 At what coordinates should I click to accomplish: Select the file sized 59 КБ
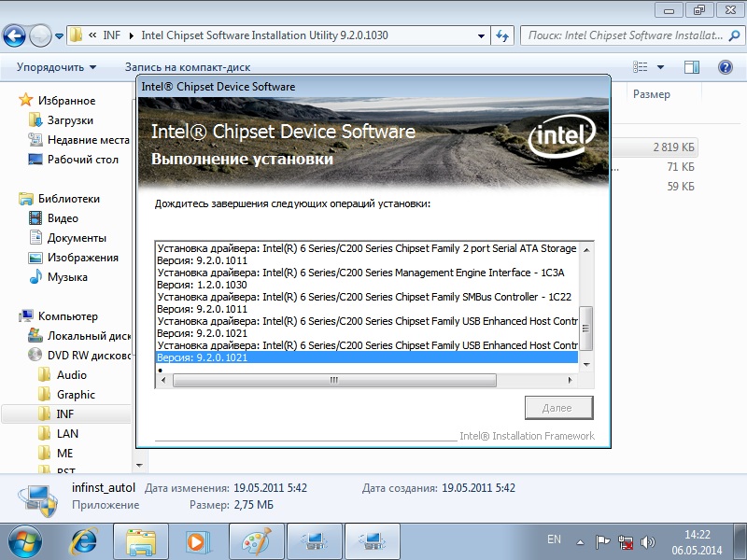(x=681, y=187)
